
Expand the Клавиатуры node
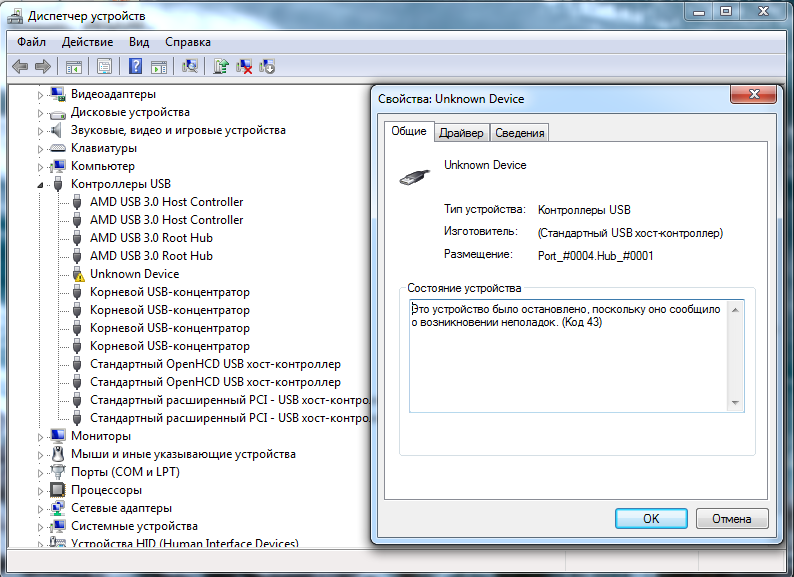[40, 149]
